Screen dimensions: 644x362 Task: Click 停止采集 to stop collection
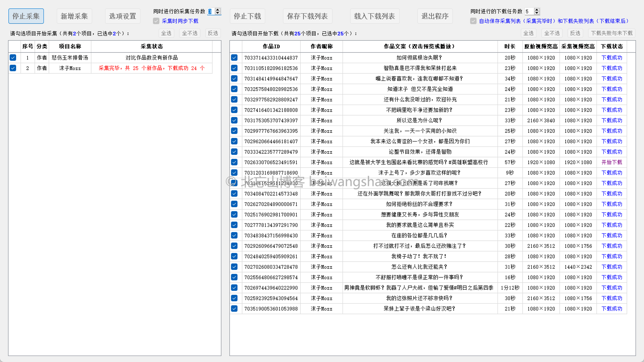pos(26,15)
